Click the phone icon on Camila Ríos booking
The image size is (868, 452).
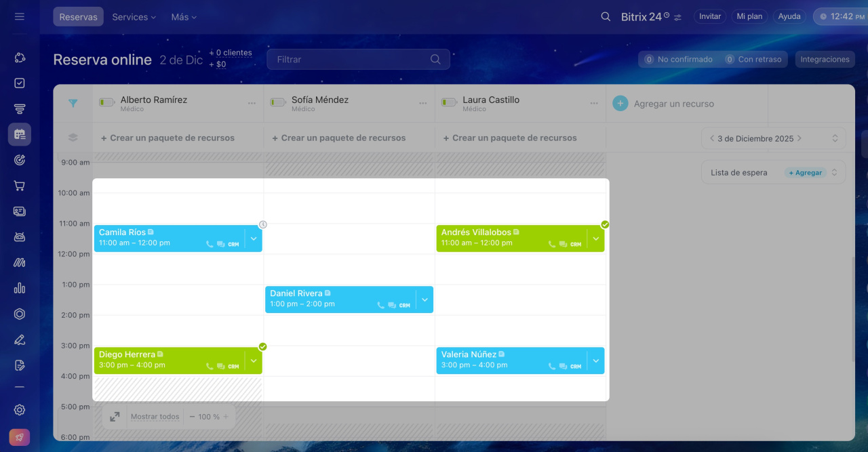pyautogui.click(x=210, y=244)
